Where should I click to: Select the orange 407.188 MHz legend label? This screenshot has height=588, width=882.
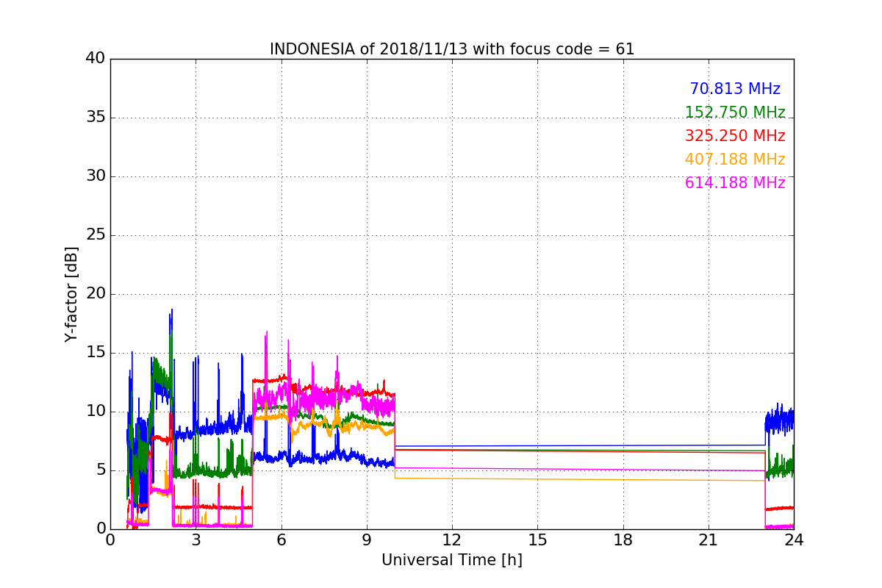(735, 159)
